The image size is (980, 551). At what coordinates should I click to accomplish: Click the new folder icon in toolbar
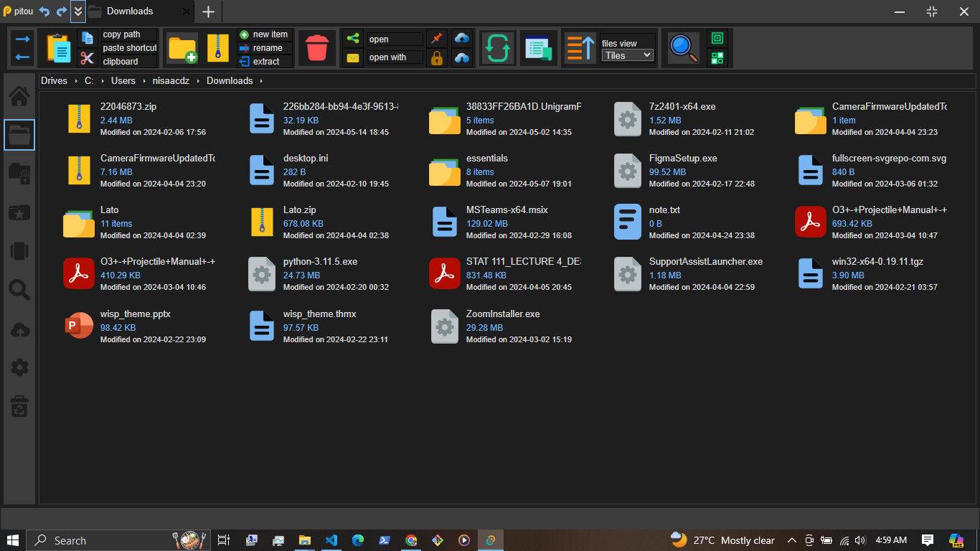point(182,48)
